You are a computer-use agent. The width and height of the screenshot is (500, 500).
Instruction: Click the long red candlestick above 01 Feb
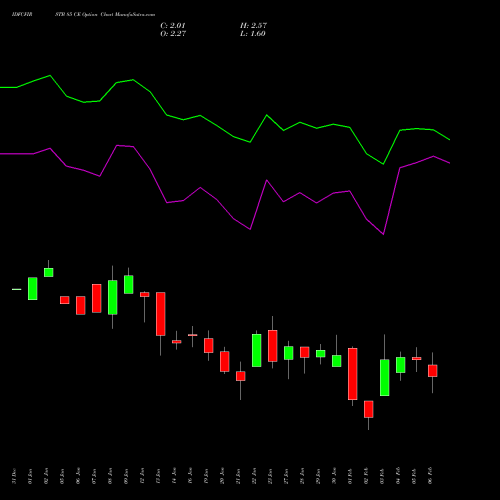(353, 374)
